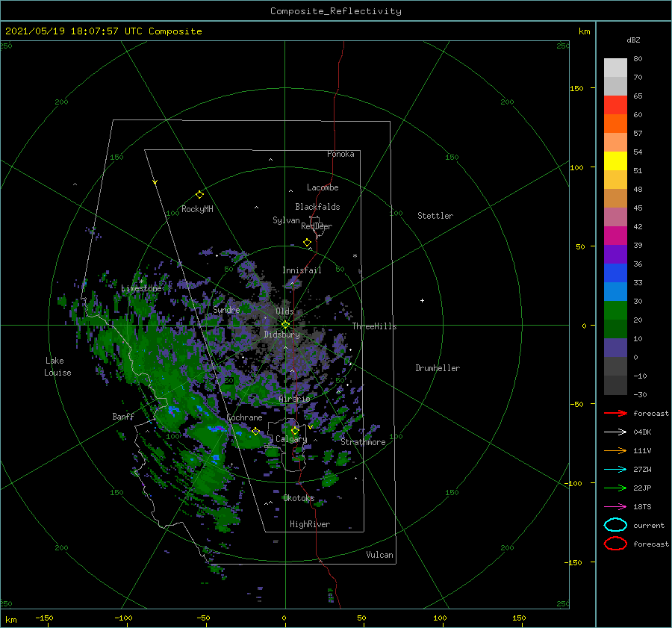This screenshot has height=628, width=672.
Task: Click the green 22JP arrow icon
Action: click(615, 488)
